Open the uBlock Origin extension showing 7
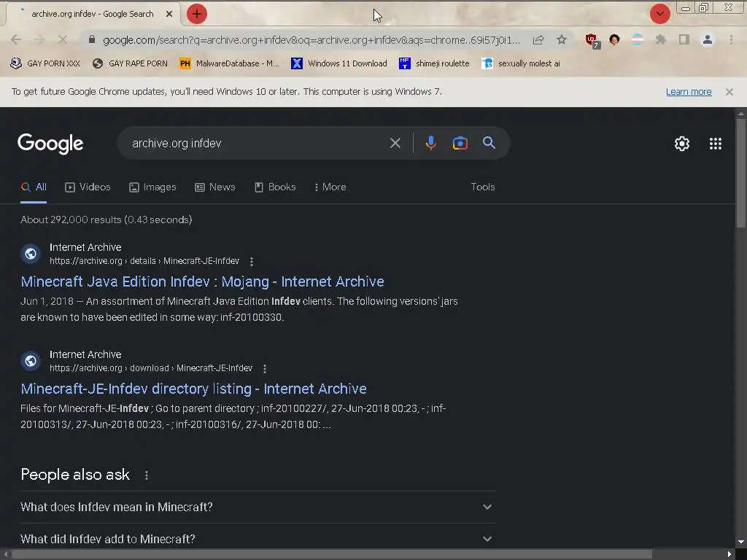 coord(592,41)
